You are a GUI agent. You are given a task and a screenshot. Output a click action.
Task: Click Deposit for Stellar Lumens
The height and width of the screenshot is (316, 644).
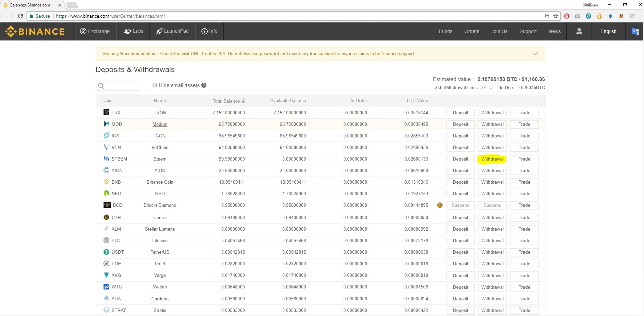[460, 229]
